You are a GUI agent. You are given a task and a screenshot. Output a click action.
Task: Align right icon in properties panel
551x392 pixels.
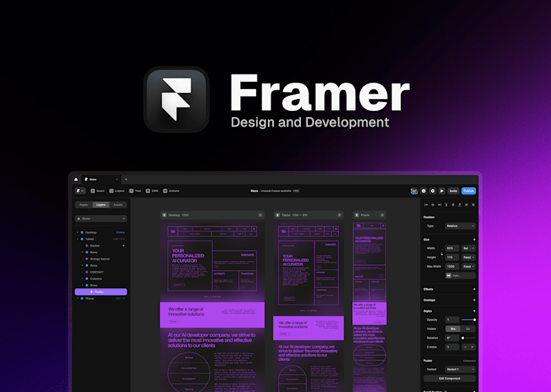pyautogui.click(x=439, y=205)
